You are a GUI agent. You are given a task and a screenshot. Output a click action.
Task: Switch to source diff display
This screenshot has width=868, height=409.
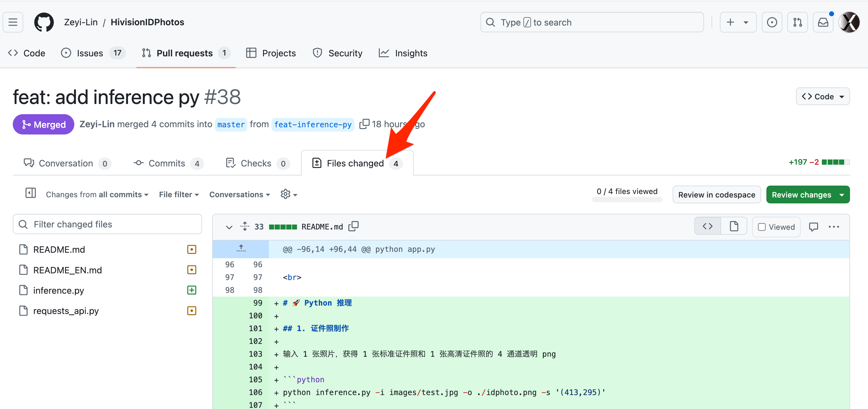pyautogui.click(x=708, y=226)
